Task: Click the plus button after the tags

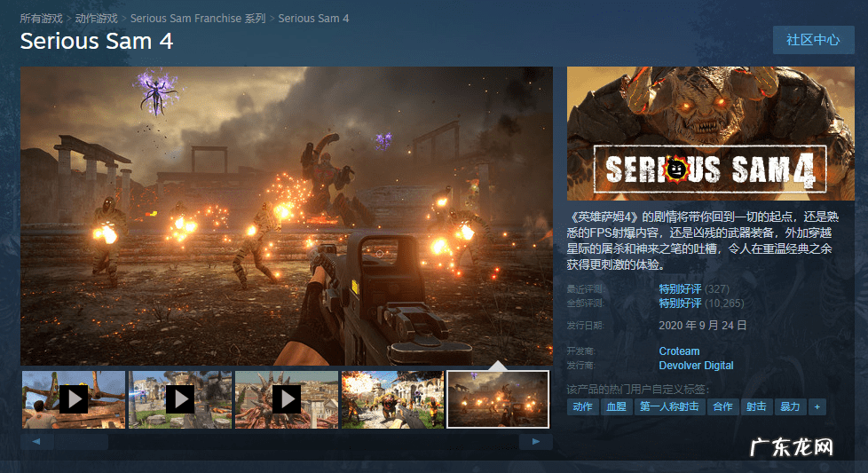Action: (x=817, y=406)
